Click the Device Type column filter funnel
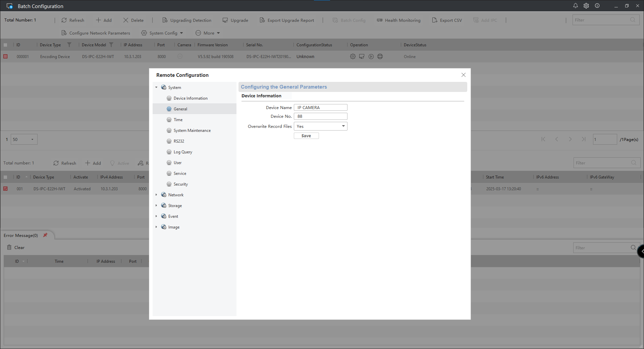644x349 pixels. [69, 45]
